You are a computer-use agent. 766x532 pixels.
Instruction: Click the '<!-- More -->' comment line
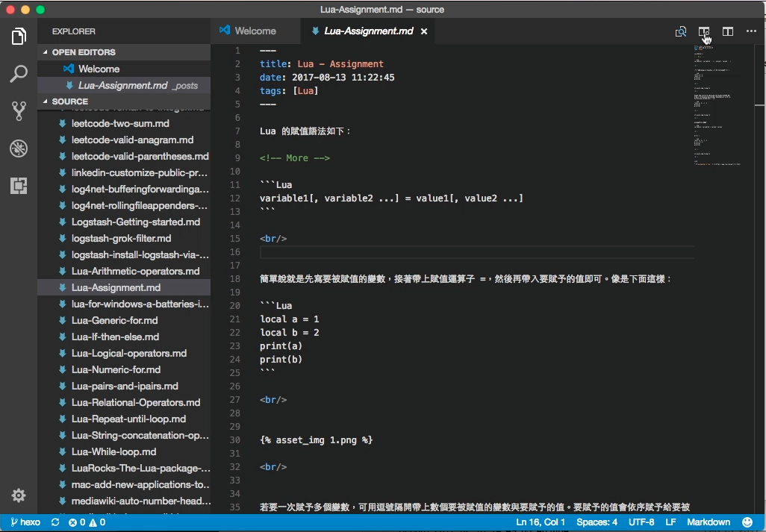point(295,158)
